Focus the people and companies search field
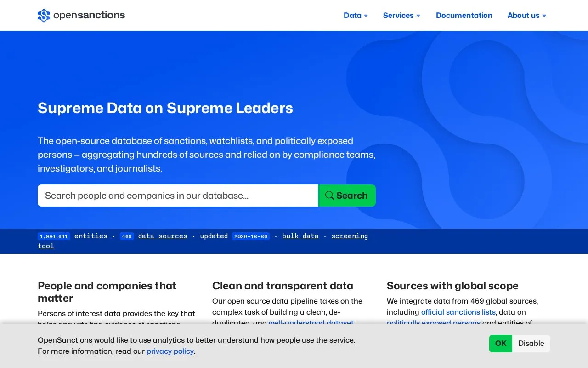Screen dimensions: 588x368 [178, 195]
